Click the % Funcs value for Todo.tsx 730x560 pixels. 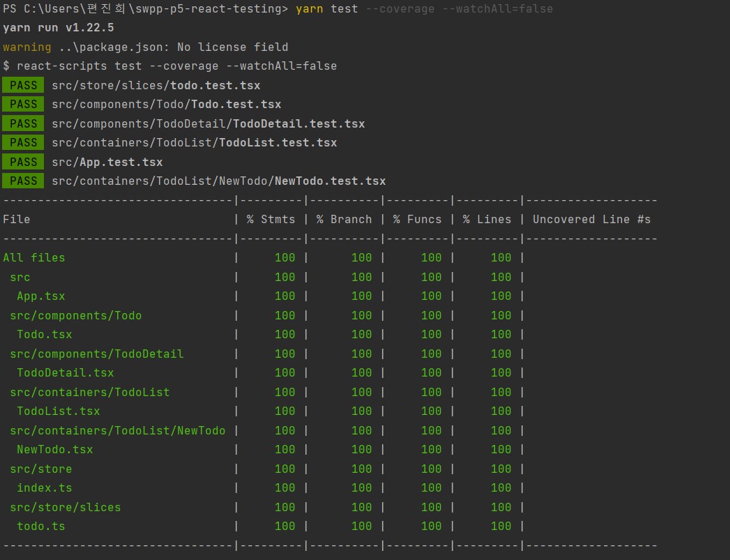coord(432,335)
